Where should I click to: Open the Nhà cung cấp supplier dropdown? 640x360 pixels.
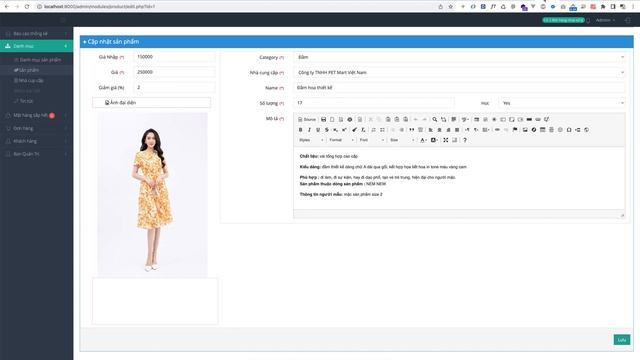(459, 72)
